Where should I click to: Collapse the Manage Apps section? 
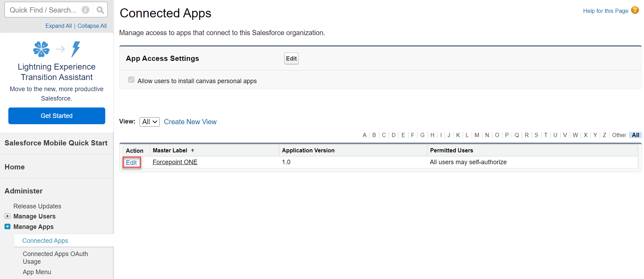coord(7,226)
